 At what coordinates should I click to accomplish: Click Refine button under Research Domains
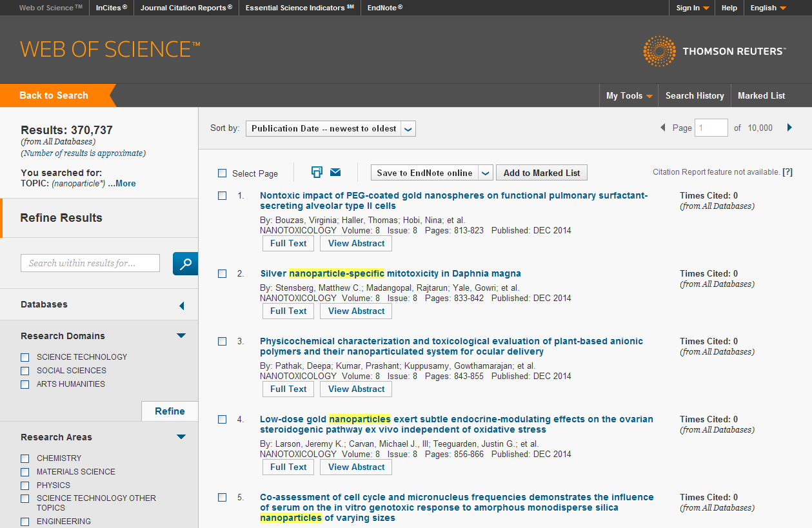click(x=170, y=411)
